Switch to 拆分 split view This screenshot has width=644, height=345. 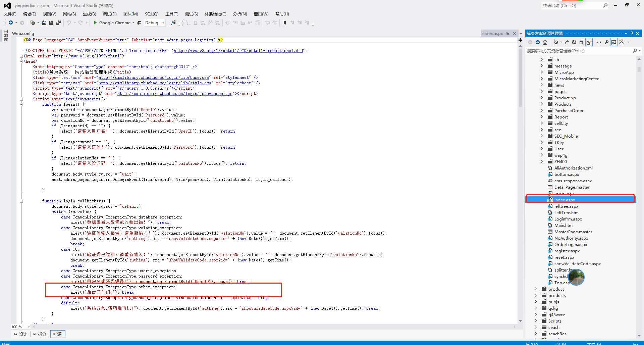point(40,334)
